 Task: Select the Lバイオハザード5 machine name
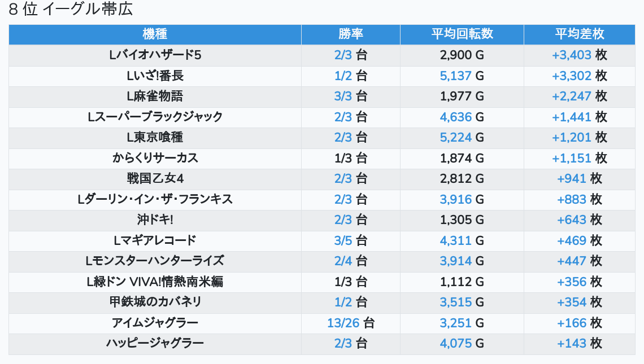(x=155, y=55)
